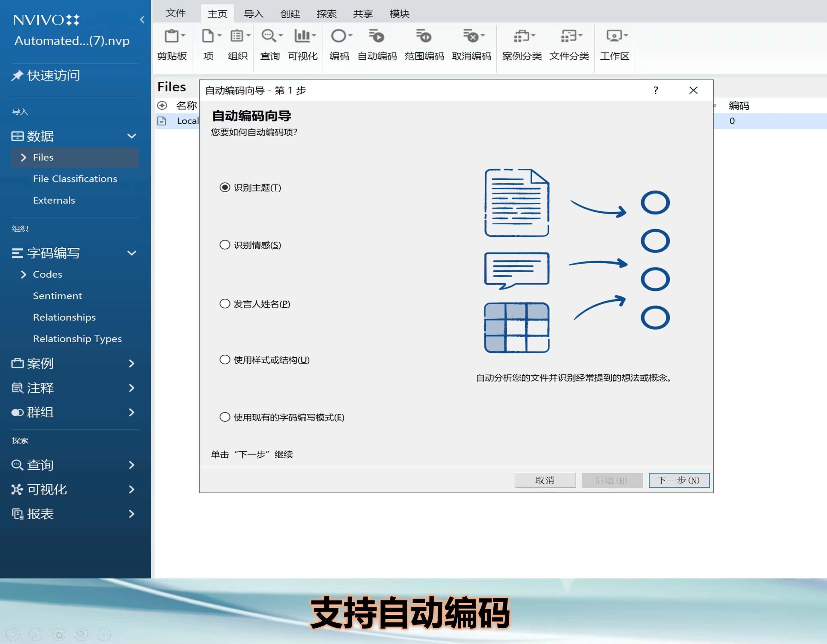Click the 范围编码 (Range Code) ribbon icon

point(424,37)
